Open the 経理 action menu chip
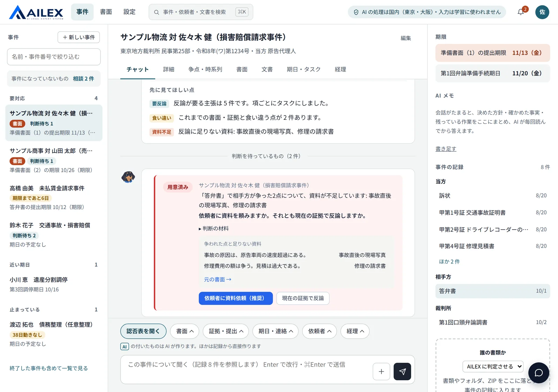Image resolution: width=558 pixels, height=392 pixels. coord(355,331)
